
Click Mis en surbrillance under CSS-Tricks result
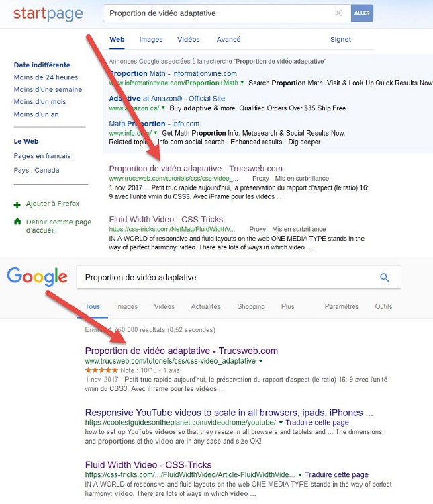299,229
